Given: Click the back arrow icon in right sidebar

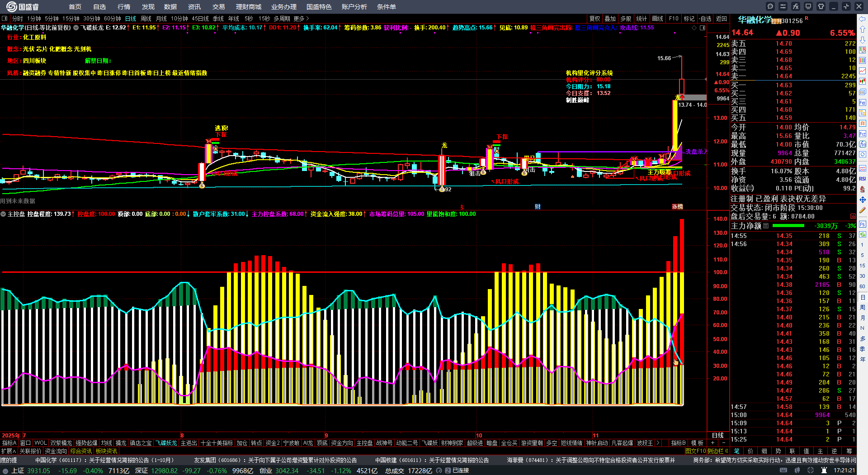Looking at the screenshot, I should [863, 19].
